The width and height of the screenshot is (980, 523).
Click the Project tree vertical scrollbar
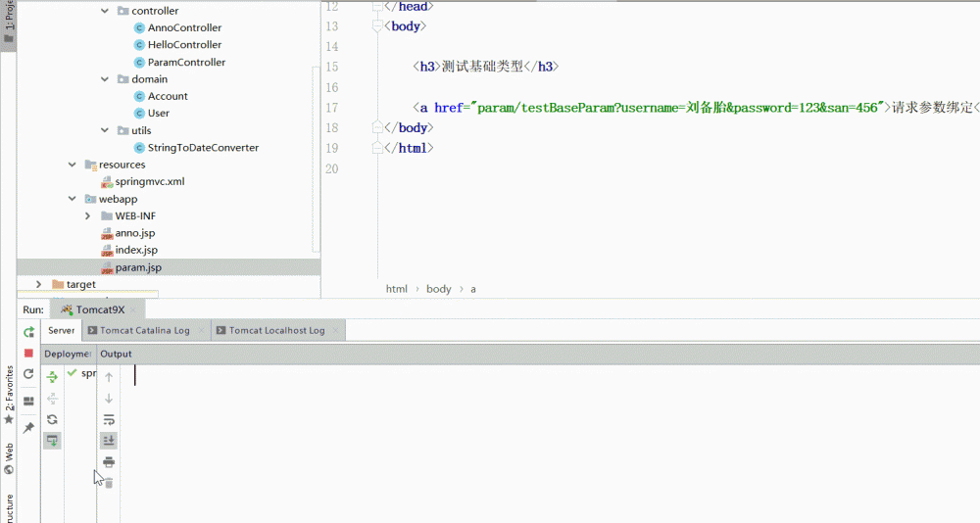coord(316,160)
